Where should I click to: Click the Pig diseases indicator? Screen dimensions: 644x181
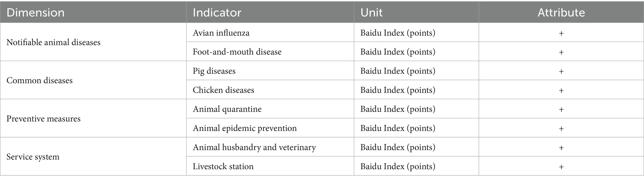[214, 71]
